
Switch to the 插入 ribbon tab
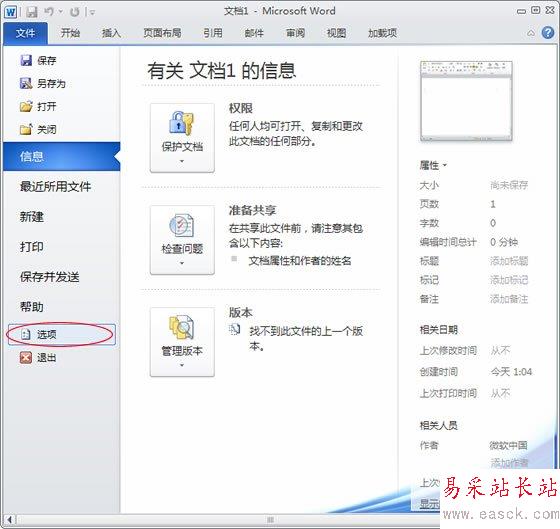coord(111,33)
